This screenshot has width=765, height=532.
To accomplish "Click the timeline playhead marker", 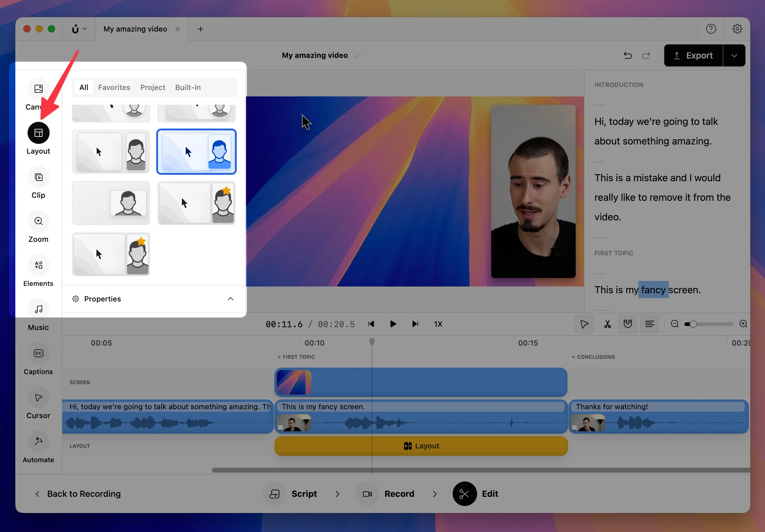I will click(372, 342).
